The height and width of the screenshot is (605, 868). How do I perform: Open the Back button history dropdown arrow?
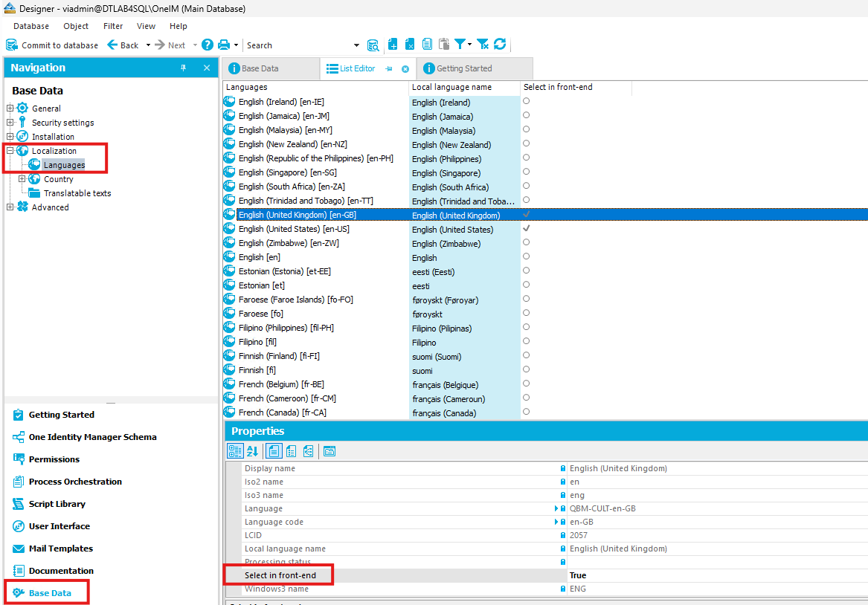pyautogui.click(x=148, y=45)
